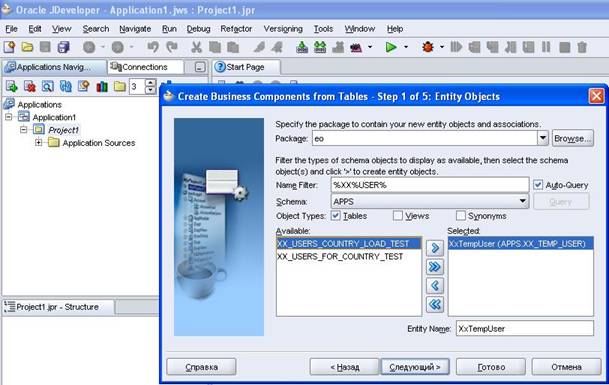The image size is (609, 385).
Task: Click the Open folder toolbar icon
Action: pos(27,47)
